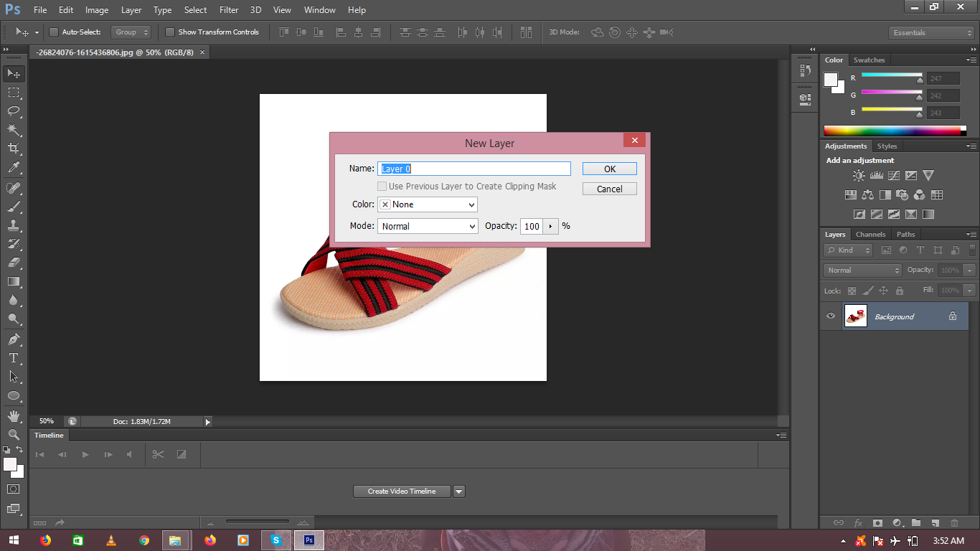
Task: Select the Ellipse shape tool
Action: click(x=14, y=395)
